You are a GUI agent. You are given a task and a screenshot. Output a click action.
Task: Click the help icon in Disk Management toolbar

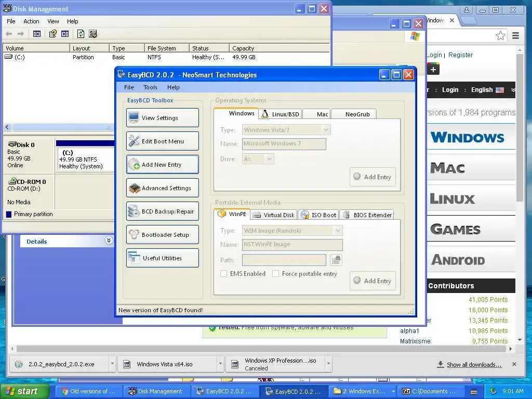52,34
